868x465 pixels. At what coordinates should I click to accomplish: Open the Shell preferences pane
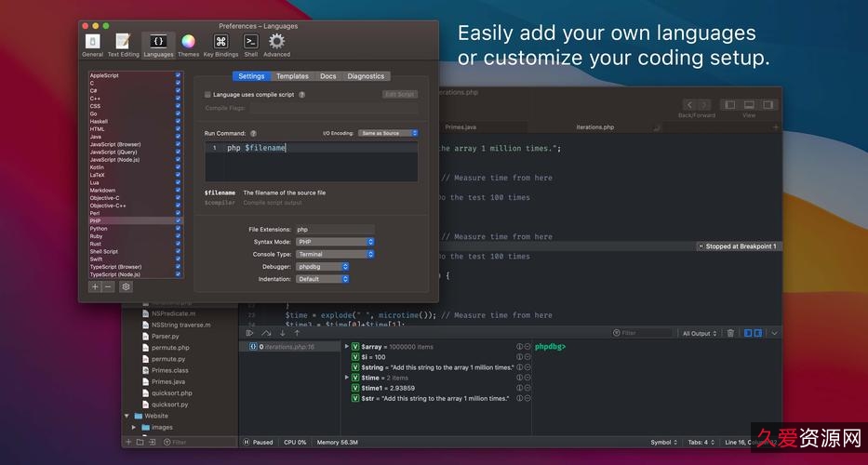[250, 44]
